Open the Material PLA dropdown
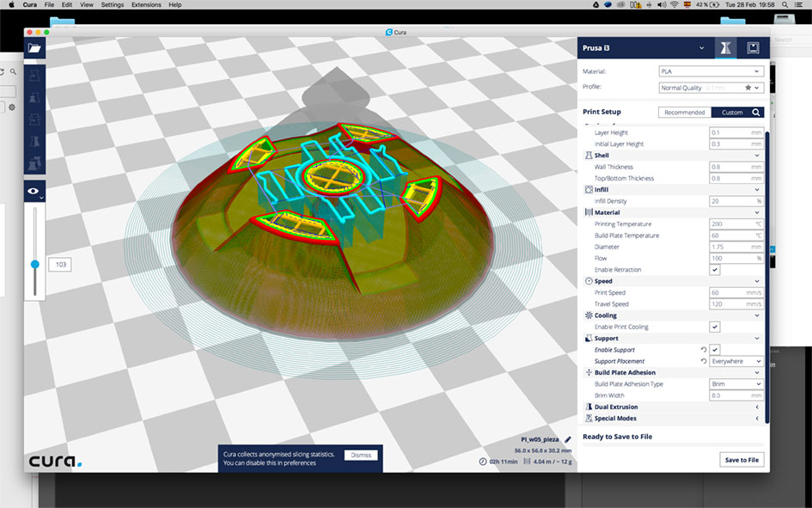This screenshot has width=812, height=508. point(711,71)
